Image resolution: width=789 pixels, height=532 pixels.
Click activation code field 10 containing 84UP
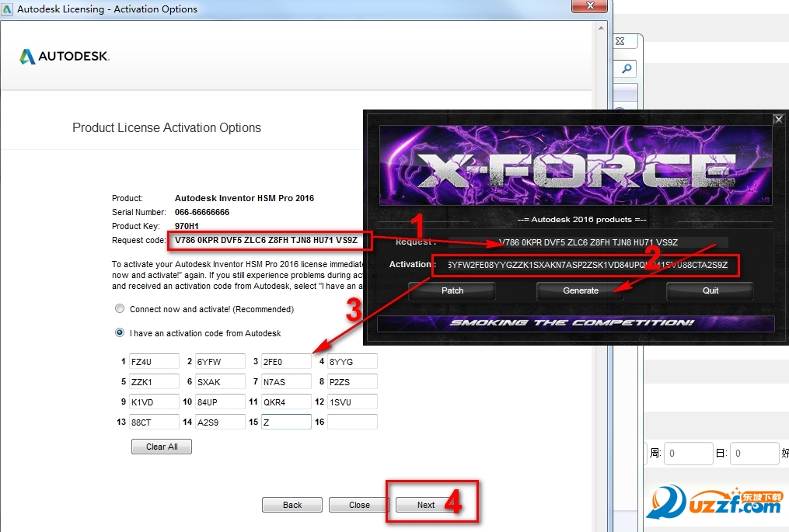tap(221, 402)
